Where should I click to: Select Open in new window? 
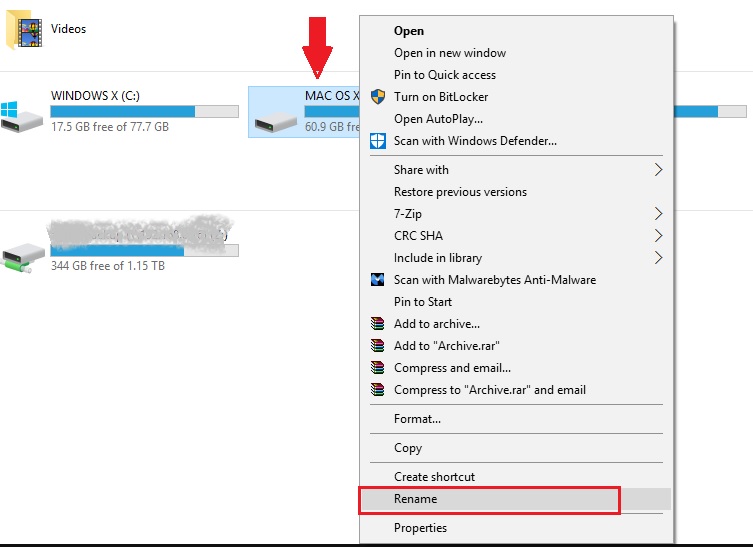(449, 53)
